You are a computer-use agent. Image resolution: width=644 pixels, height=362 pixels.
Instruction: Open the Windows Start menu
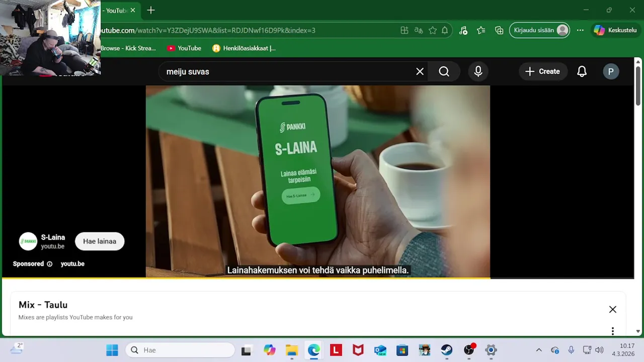pos(112,350)
